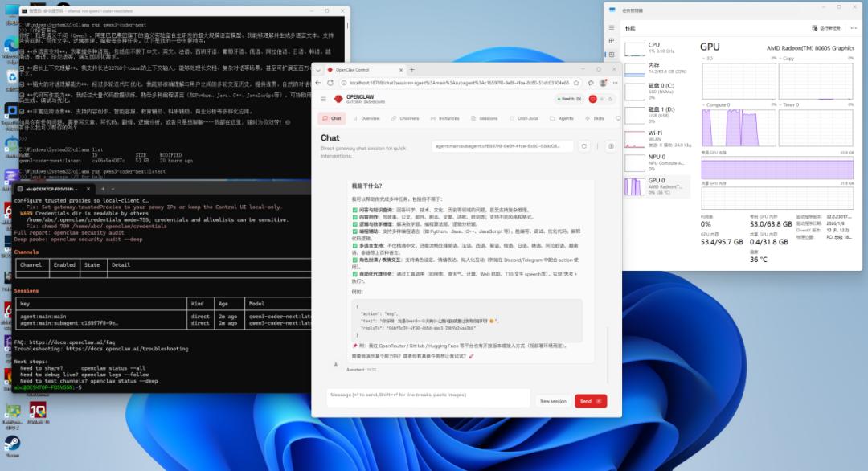Click Run new task in Task Manager
This screenshot has width=868, height=471.
coord(826,27)
